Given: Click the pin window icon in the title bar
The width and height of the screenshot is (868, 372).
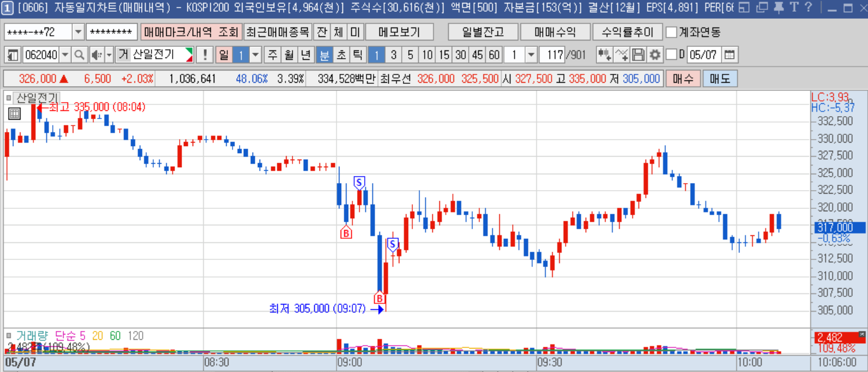Looking at the screenshot, I should [x=779, y=8].
